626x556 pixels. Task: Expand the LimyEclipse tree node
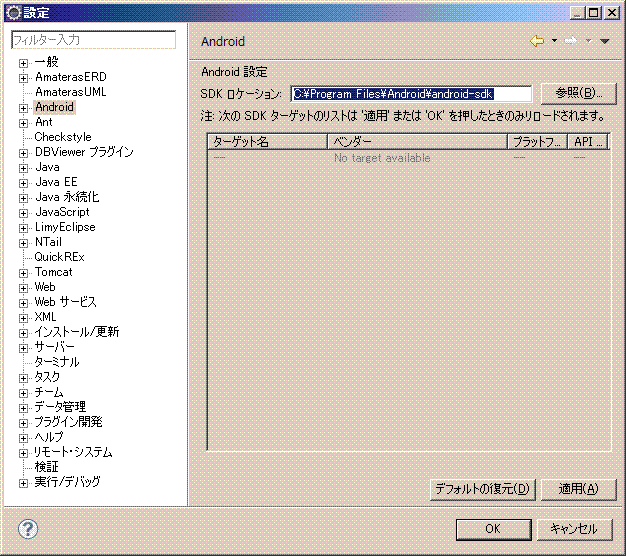coord(23,228)
